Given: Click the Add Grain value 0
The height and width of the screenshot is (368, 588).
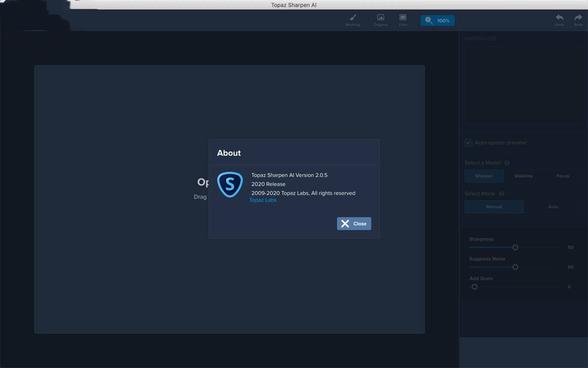Looking at the screenshot, I should pos(569,287).
